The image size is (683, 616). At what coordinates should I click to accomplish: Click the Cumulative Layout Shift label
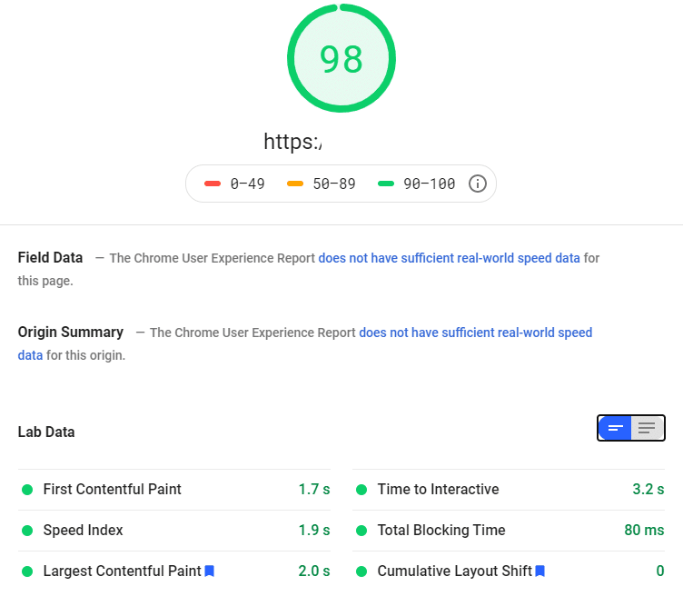[x=454, y=571]
